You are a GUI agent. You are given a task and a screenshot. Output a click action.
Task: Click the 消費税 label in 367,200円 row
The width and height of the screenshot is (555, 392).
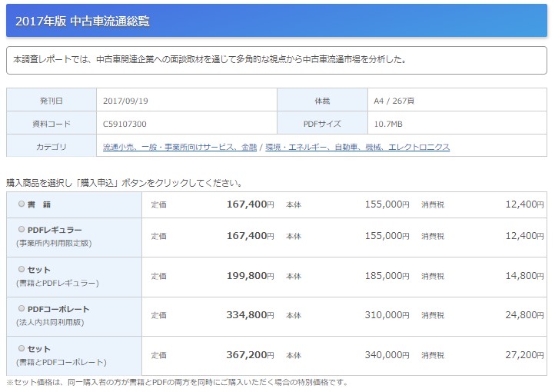(433, 355)
